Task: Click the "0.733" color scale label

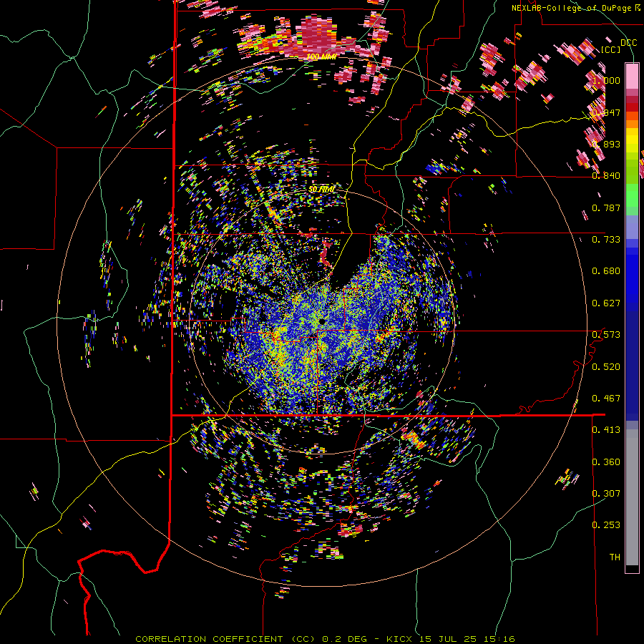Action: coord(606,240)
